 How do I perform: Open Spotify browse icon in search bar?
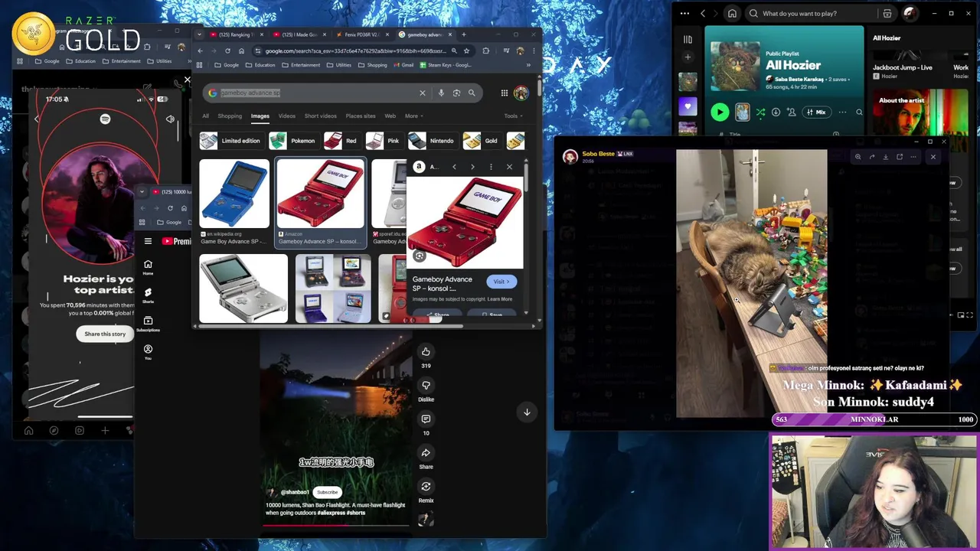[x=887, y=13]
